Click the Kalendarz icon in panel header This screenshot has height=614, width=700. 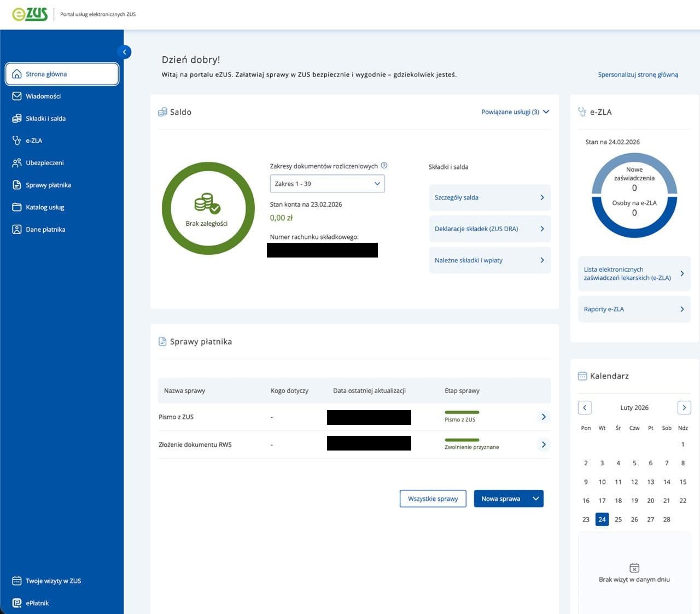(582, 376)
